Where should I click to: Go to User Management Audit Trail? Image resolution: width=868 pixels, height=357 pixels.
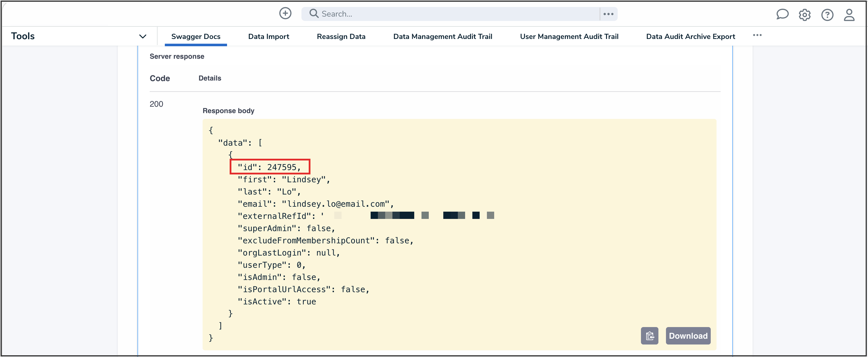coord(569,36)
